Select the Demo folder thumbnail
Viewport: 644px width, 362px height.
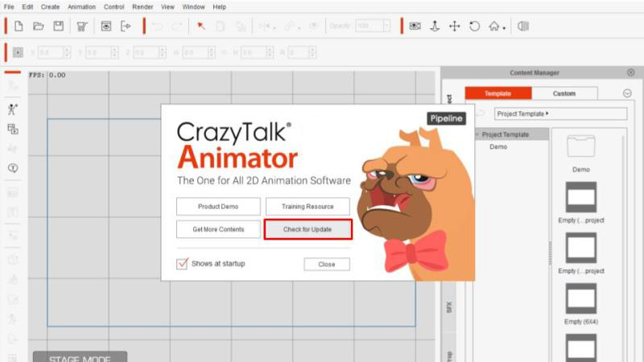click(580, 147)
